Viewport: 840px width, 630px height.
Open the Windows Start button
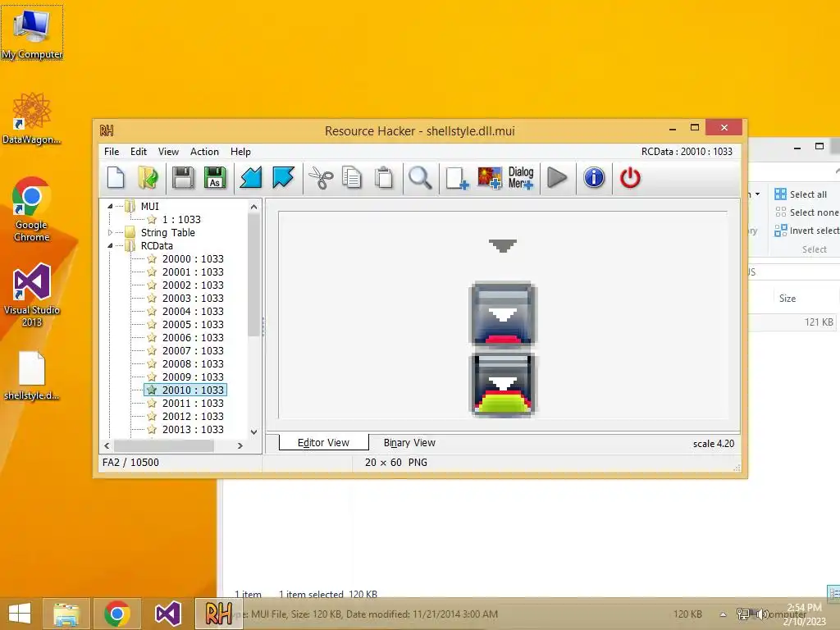coord(20,614)
